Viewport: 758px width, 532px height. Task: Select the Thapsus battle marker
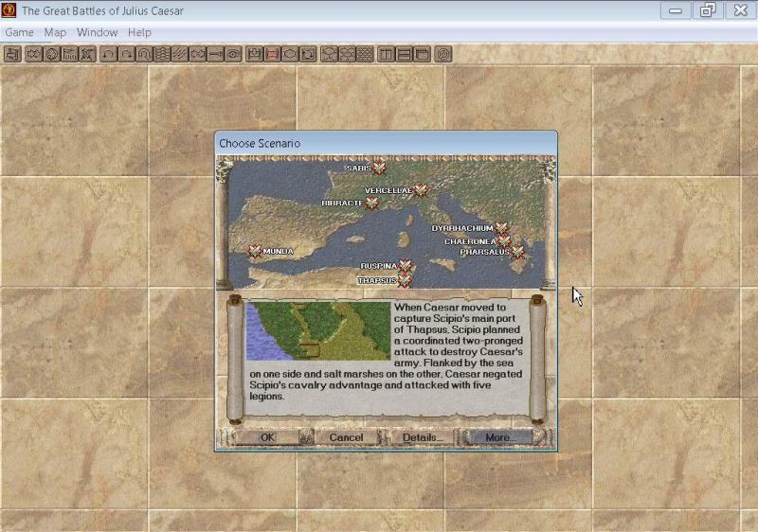(405, 280)
